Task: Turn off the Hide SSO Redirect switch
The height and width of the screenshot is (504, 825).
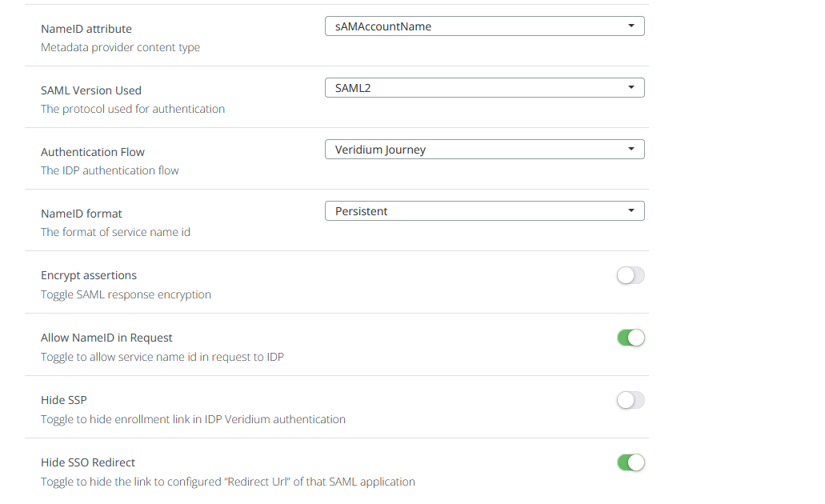Action: [x=631, y=462]
